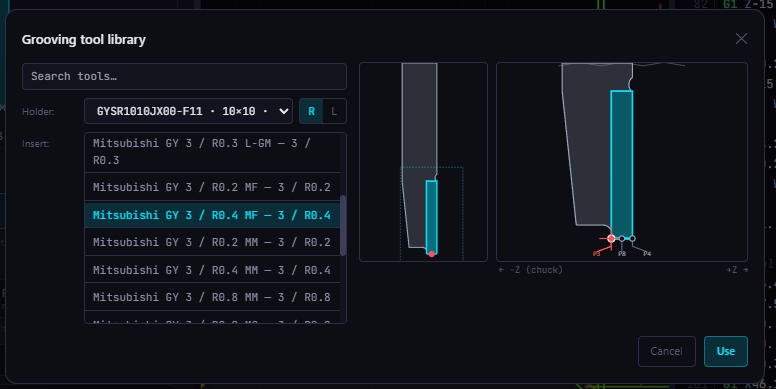Select left-hand L orientation toggle

point(334,111)
